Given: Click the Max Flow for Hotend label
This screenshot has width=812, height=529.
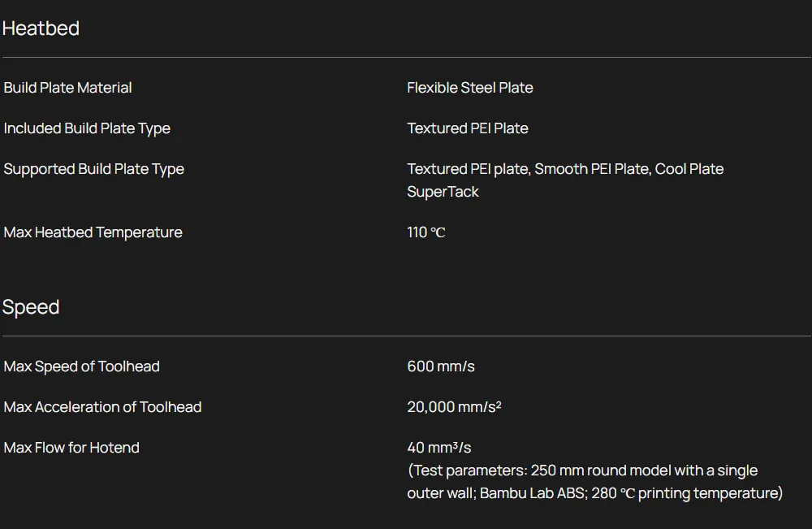Looking at the screenshot, I should (x=71, y=448).
